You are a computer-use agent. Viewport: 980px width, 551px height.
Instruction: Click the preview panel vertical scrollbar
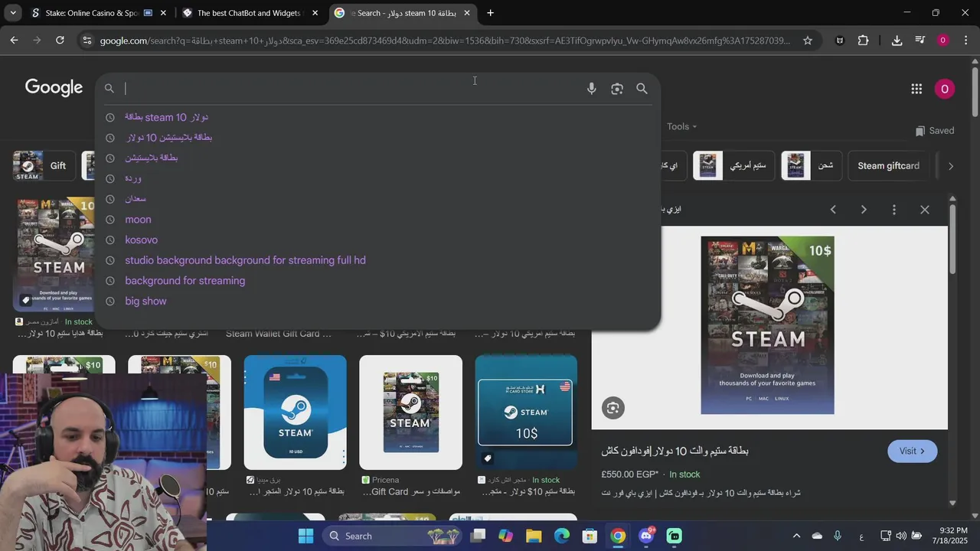pos(952,239)
